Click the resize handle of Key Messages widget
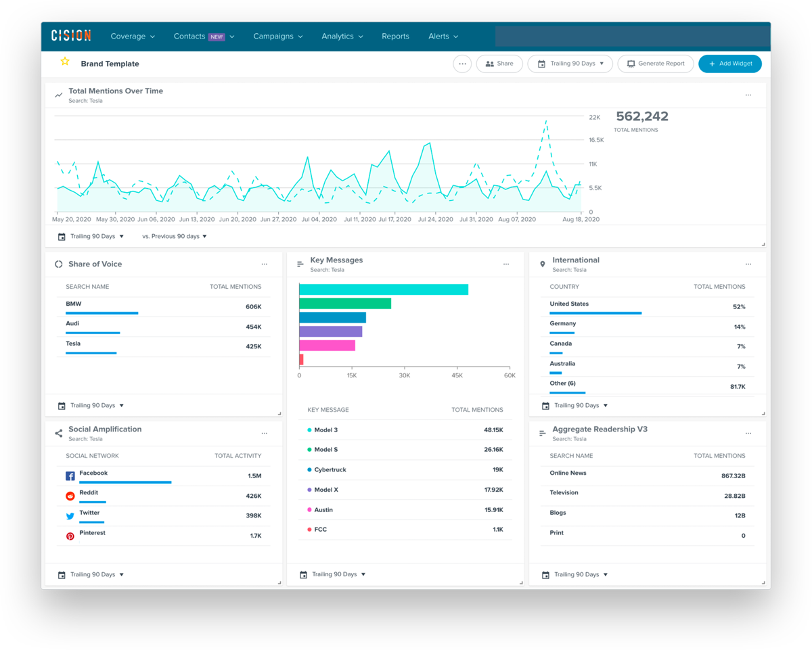812x650 pixels. [521, 582]
